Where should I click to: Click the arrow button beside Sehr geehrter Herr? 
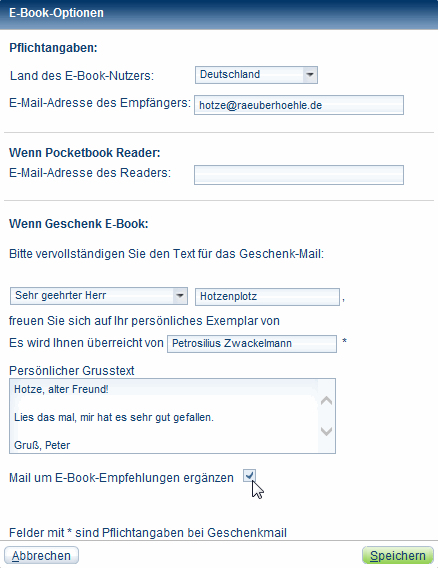pos(180,296)
